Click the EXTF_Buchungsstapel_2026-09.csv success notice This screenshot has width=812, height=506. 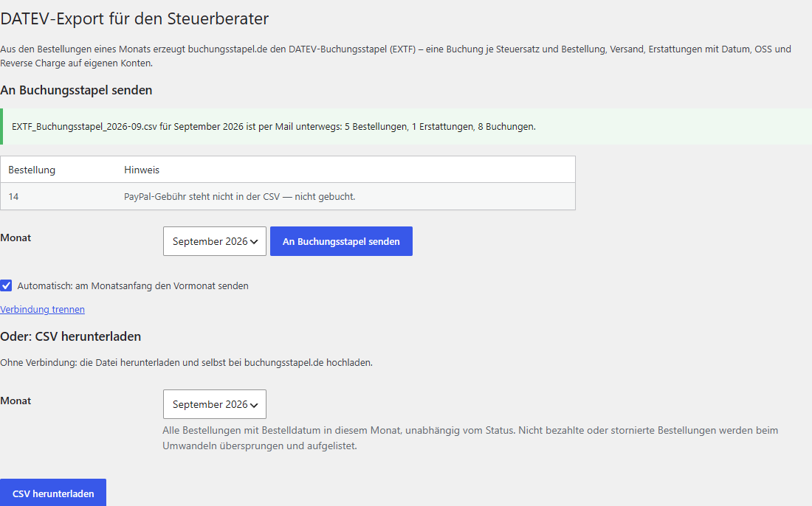click(406, 126)
